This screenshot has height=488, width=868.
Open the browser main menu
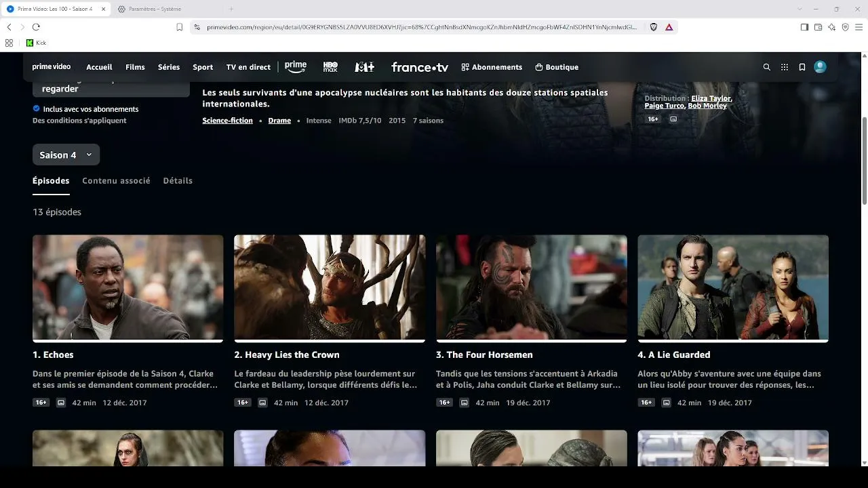pos(859,27)
